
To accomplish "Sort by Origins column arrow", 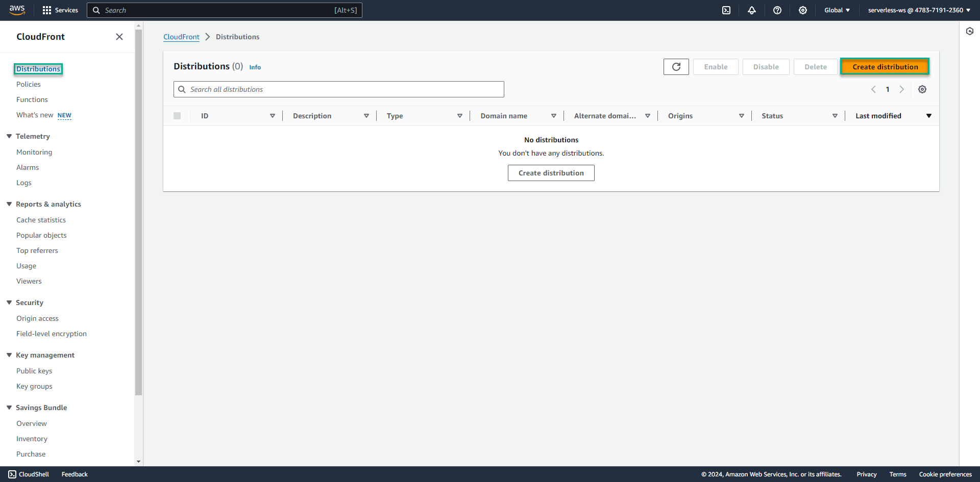I will pos(742,116).
